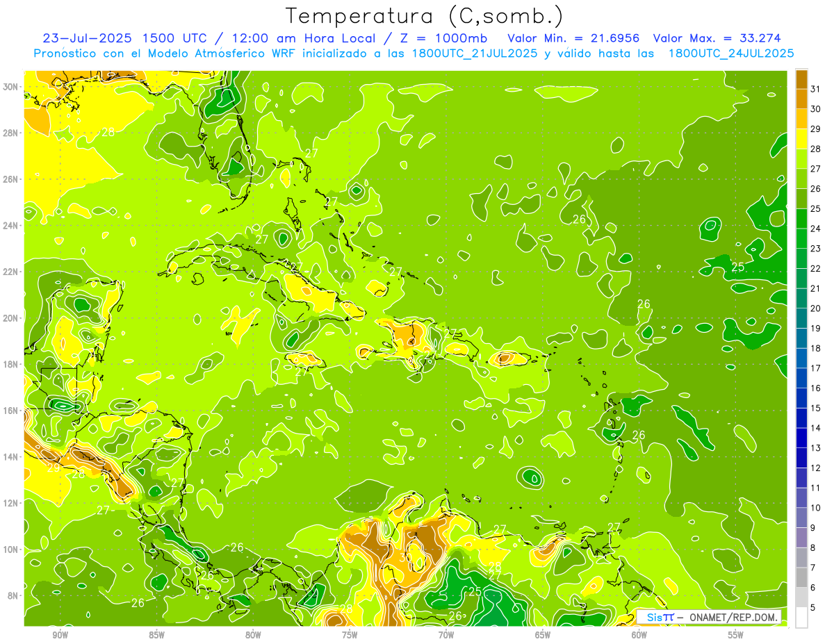
Task: Click the 22N latitude axis label
Action: [x=12, y=272]
